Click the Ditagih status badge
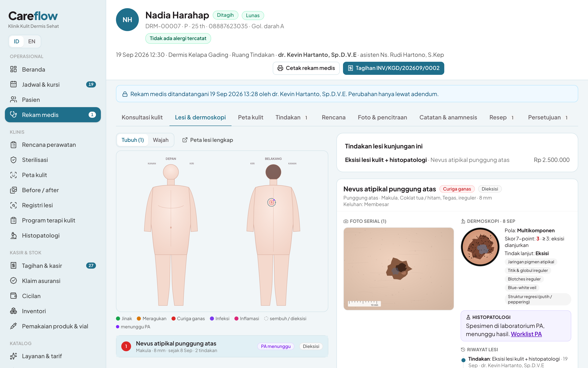The image size is (588, 368). pos(225,15)
